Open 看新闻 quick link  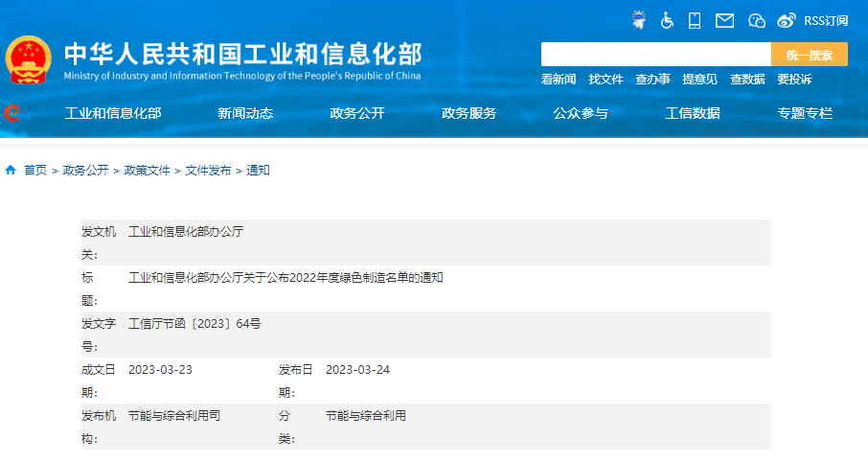coord(559,80)
